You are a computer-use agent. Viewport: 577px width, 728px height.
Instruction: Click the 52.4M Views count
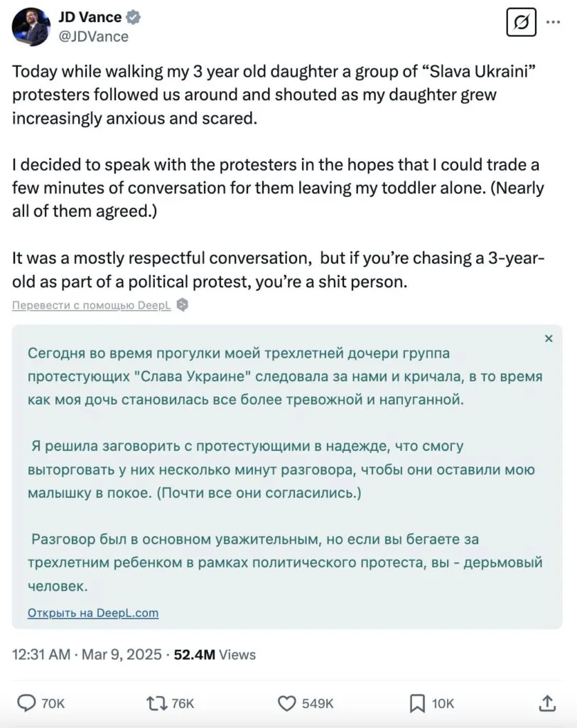(x=215, y=655)
